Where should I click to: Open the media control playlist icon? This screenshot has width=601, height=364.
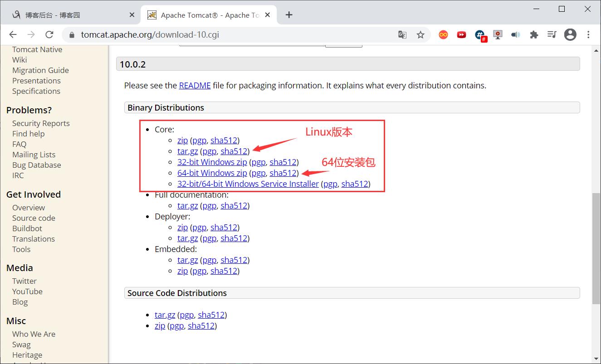pyautogui.click(x=552, y=34)
